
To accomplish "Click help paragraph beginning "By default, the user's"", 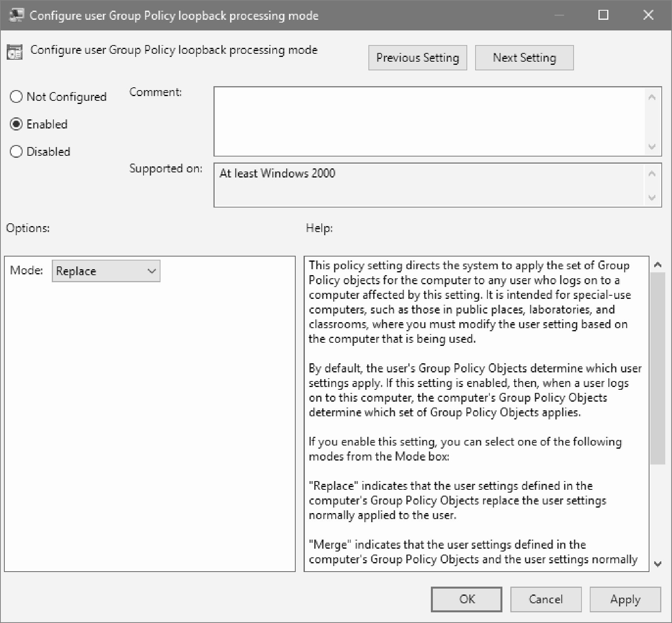I will tap(475, 390).
